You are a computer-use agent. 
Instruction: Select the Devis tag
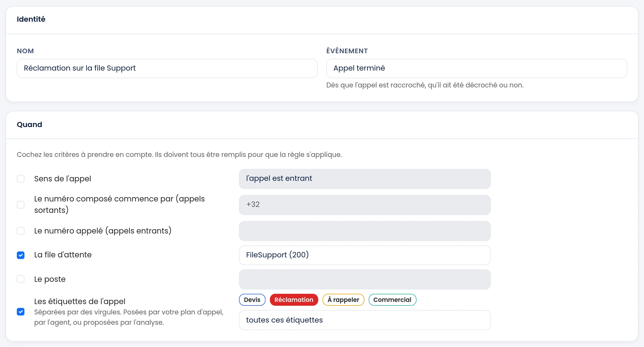[252, 300]
